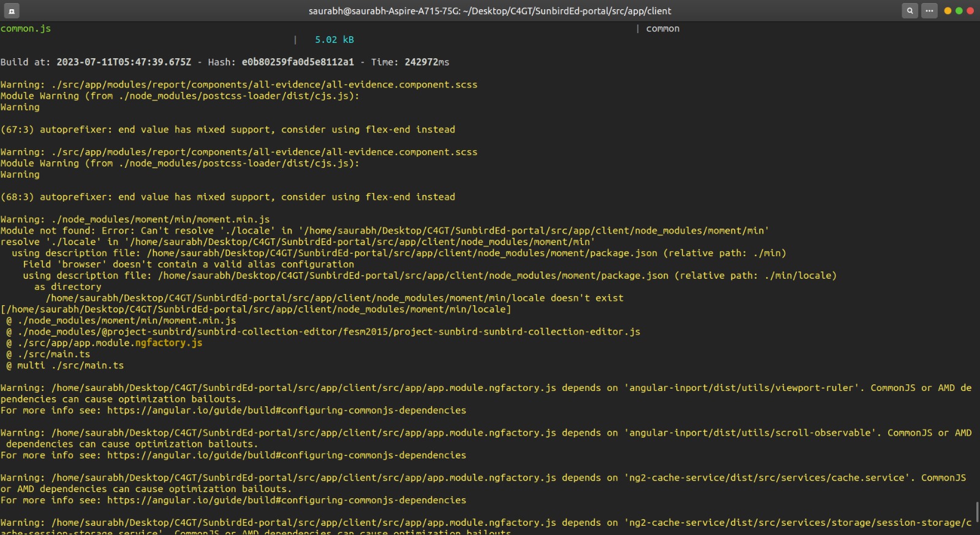The image size is (980, 535).
Task: Open angular.io link below viewport-ruler warning
Action: 286,410
